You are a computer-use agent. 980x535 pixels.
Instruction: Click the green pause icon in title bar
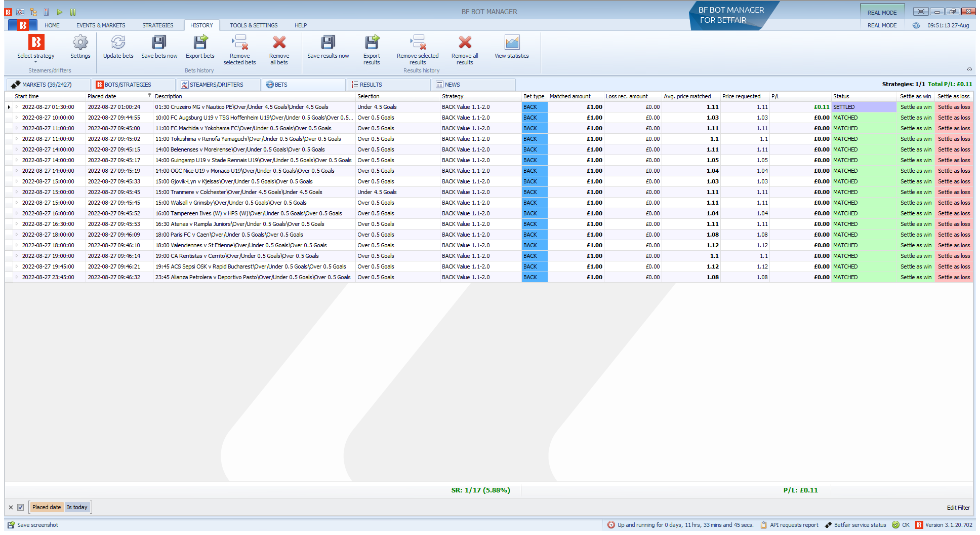point(73,12)
